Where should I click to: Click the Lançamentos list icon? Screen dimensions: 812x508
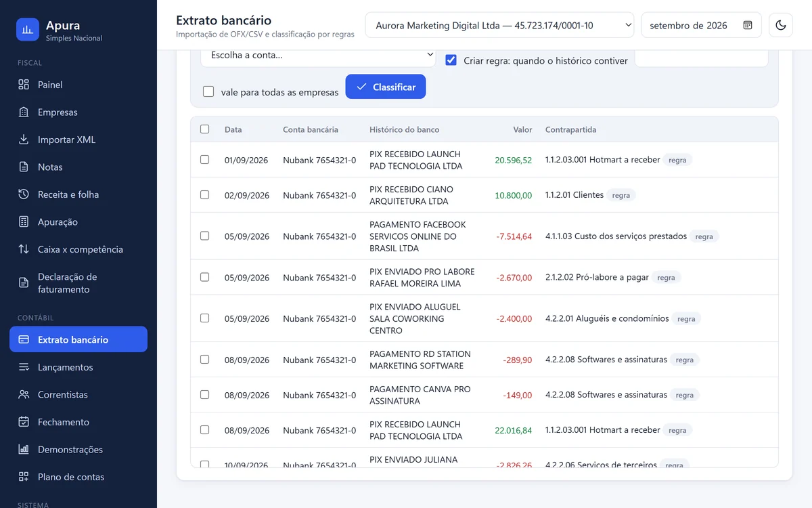pyautogui.click(x=24, y=367)
